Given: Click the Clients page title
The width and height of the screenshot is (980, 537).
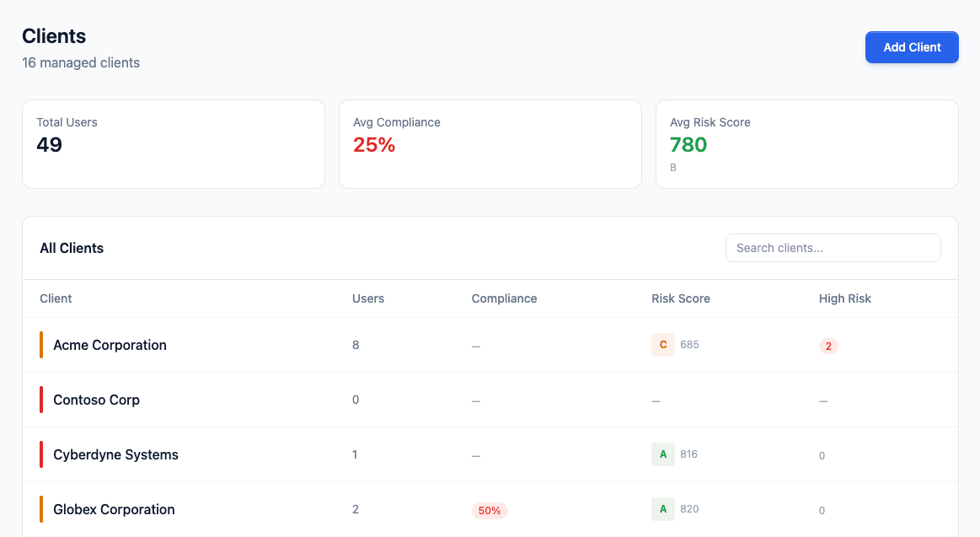Looking at the screenshot, I should pyautogui.click(x=54, y=36).
